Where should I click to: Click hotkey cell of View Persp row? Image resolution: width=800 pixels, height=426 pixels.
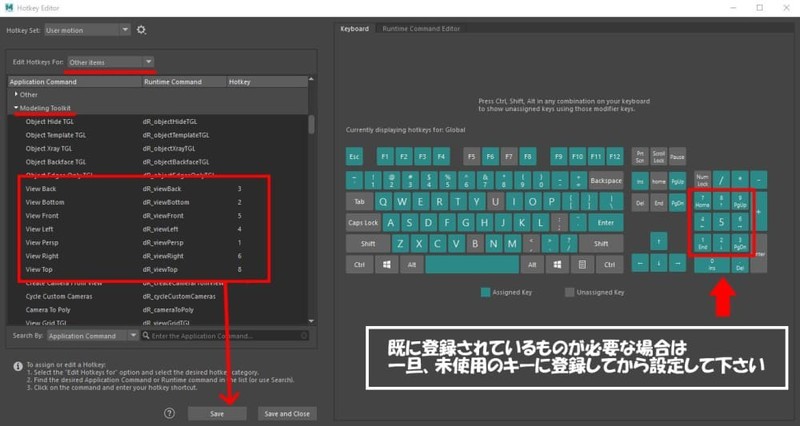point(267,242)
